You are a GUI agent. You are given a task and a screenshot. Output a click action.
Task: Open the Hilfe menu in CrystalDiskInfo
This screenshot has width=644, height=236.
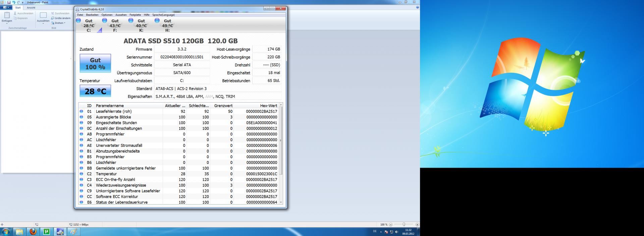[x=147, y=15]
